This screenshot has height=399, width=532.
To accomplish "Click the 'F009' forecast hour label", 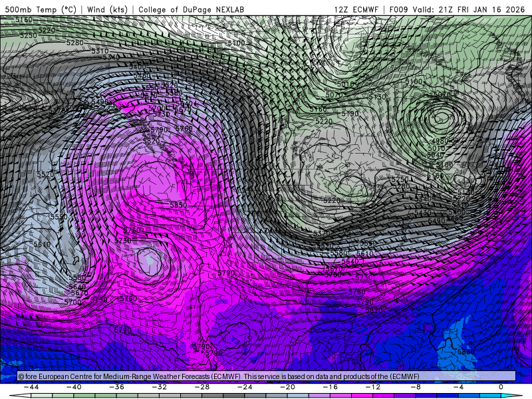I will (398, 9).
